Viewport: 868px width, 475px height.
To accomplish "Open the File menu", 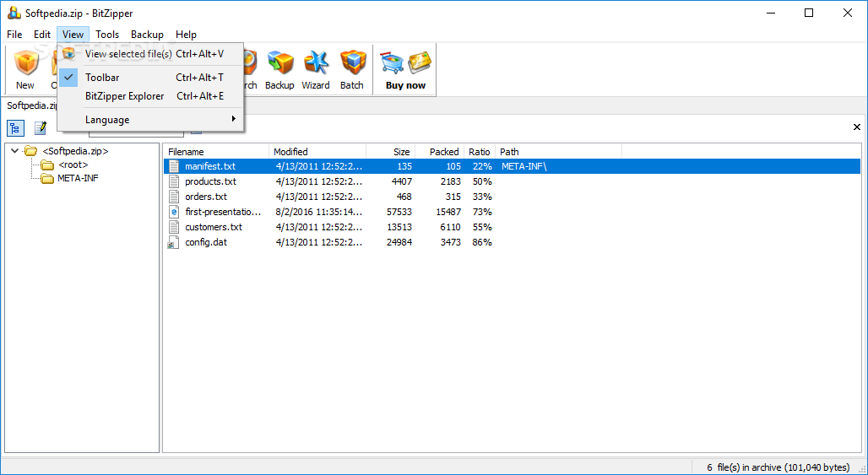I will tap(14, 35).
